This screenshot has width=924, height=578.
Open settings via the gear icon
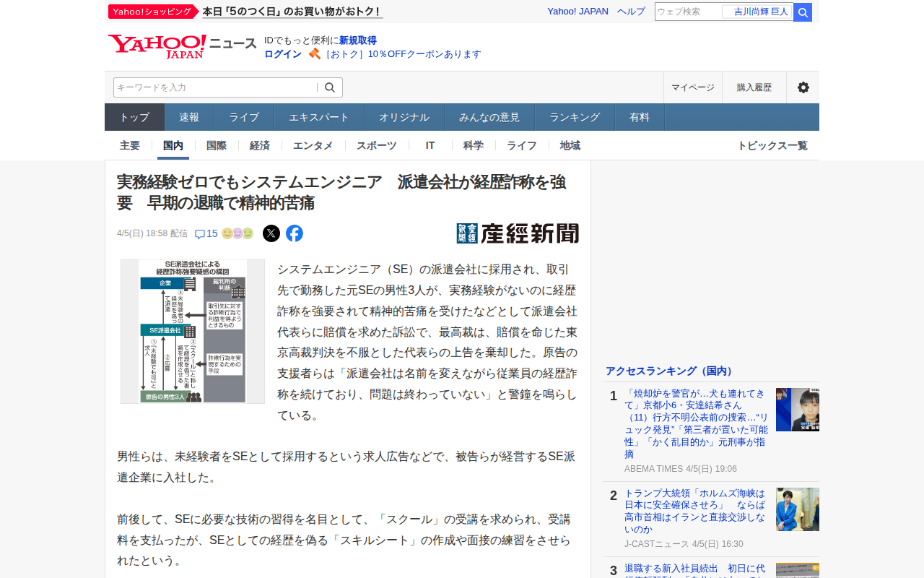(x=803, y=87)
